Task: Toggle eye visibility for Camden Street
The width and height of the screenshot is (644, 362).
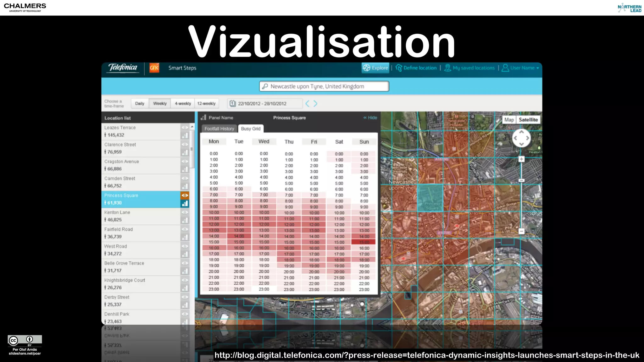Action: click(185, 178)
